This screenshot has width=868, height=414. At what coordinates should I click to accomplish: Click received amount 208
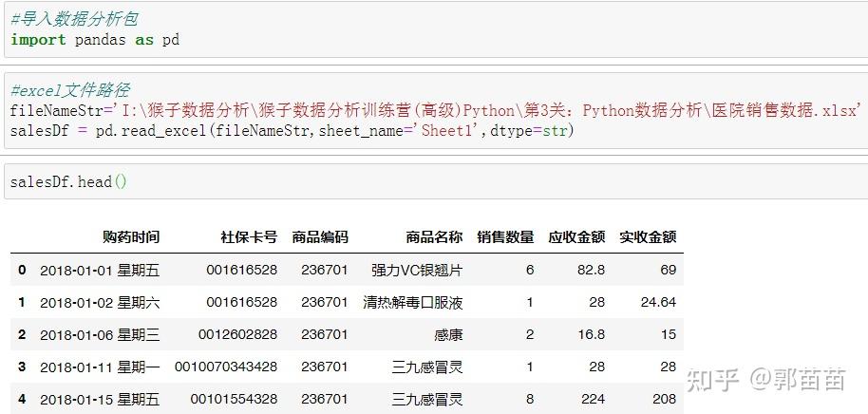tap(664, 399)
